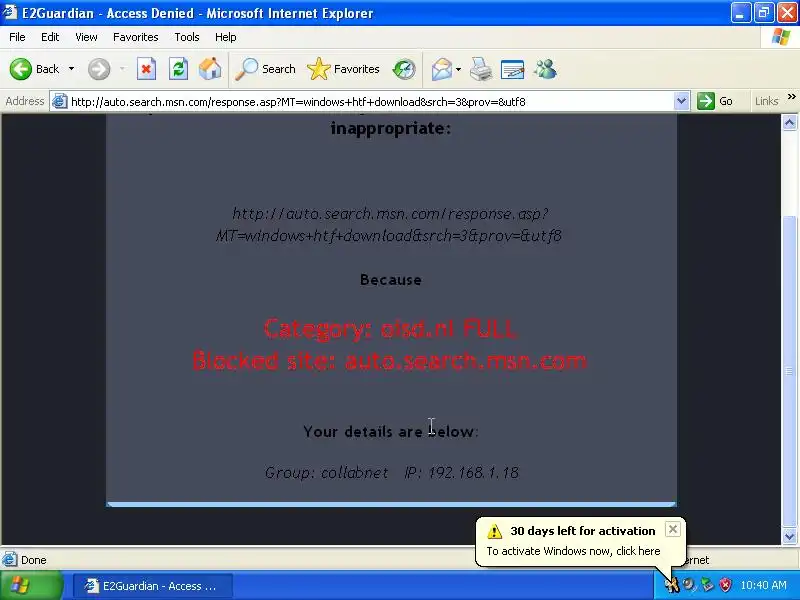Go to the Home page icon
The image size is (800, 600).
(x=210, y=69)
